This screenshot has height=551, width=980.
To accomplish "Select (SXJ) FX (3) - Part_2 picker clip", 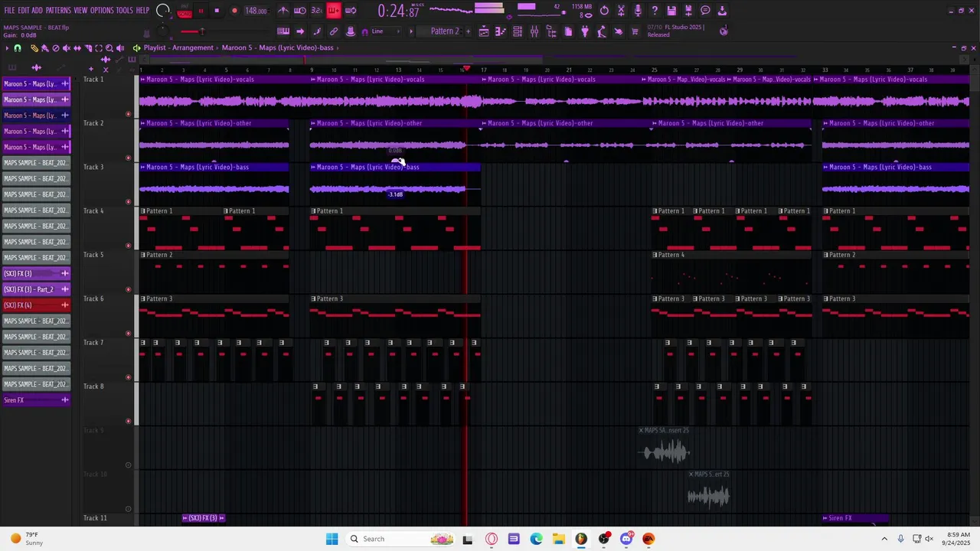I will coord(36,289).
